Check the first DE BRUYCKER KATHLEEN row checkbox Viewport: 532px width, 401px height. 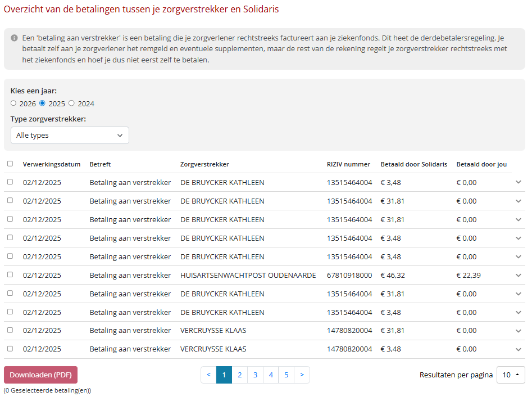point(10,182)
